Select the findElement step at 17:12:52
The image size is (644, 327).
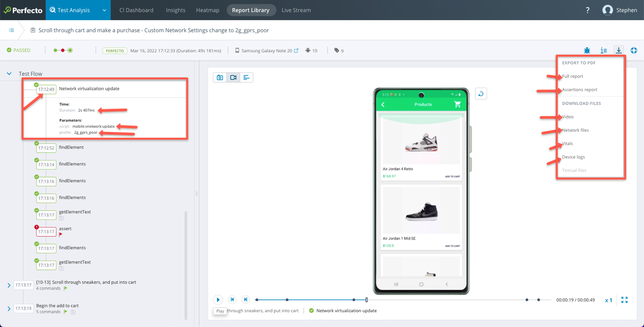pos(71,147)
